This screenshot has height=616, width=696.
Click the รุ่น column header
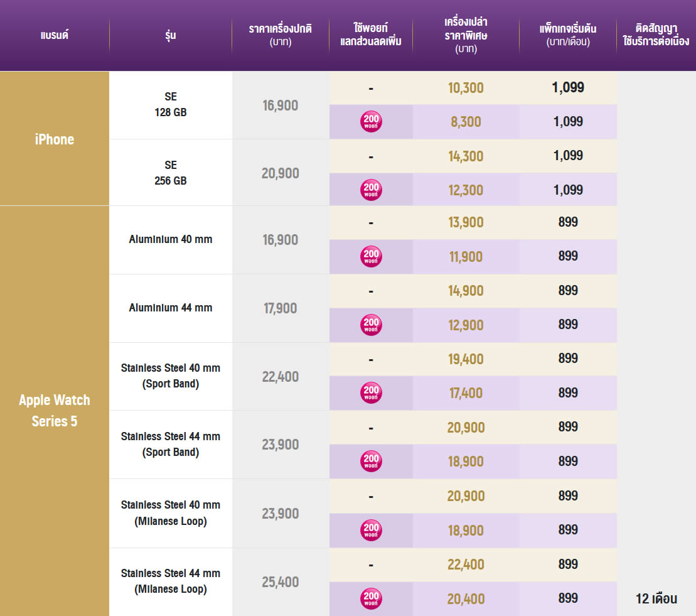(x=171, y=35)
